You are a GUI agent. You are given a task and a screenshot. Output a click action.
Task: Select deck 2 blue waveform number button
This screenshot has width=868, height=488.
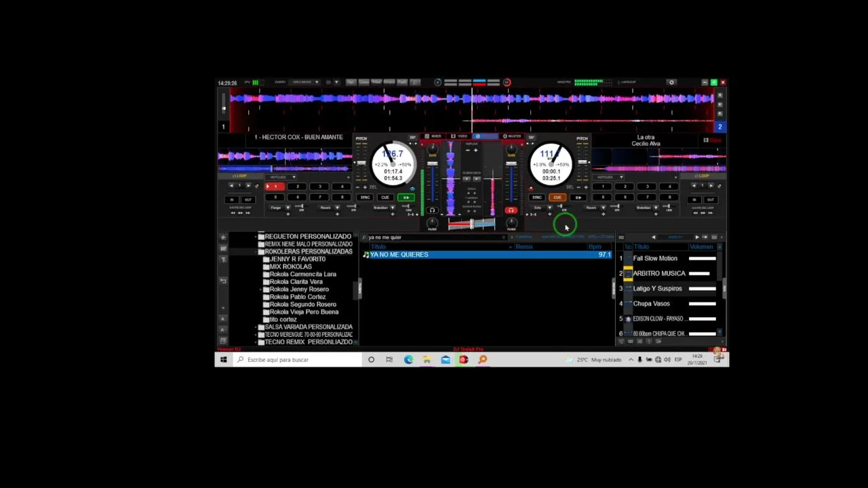pos(720,127)
